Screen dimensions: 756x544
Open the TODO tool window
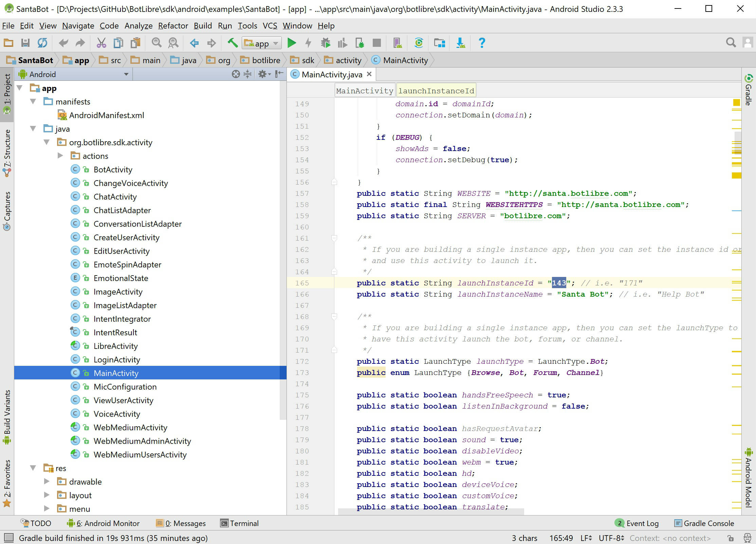36,523
